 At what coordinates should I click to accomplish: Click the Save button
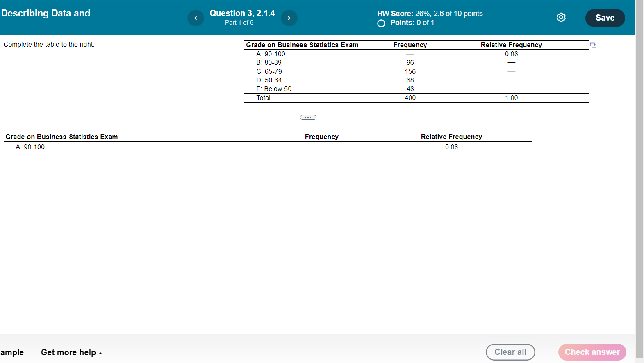pyautogui.click(x=605, y=18)
